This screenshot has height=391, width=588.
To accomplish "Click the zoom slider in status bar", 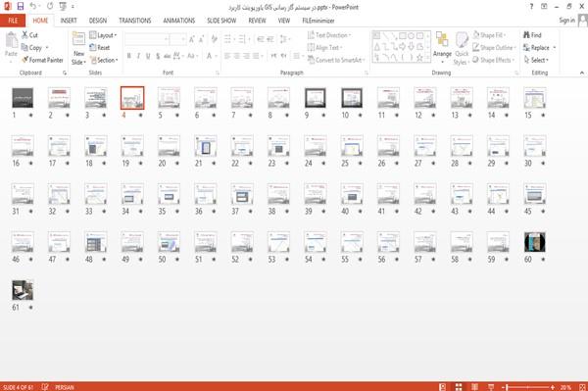I will (x=527, y=387).
